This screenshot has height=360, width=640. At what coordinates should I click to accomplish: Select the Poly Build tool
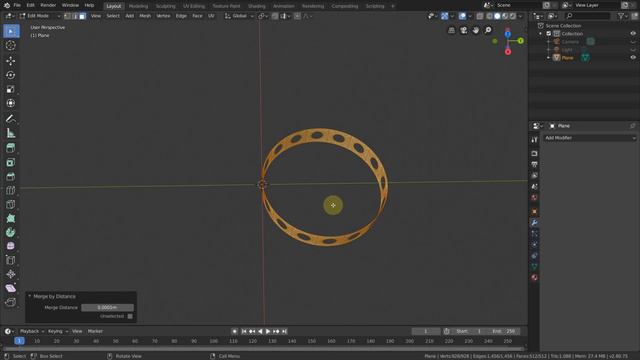point(11,218)
